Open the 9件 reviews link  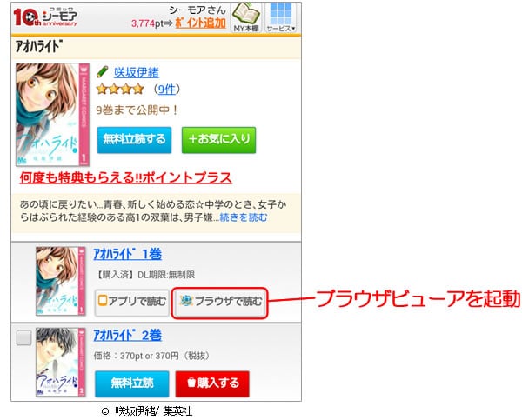166,90
